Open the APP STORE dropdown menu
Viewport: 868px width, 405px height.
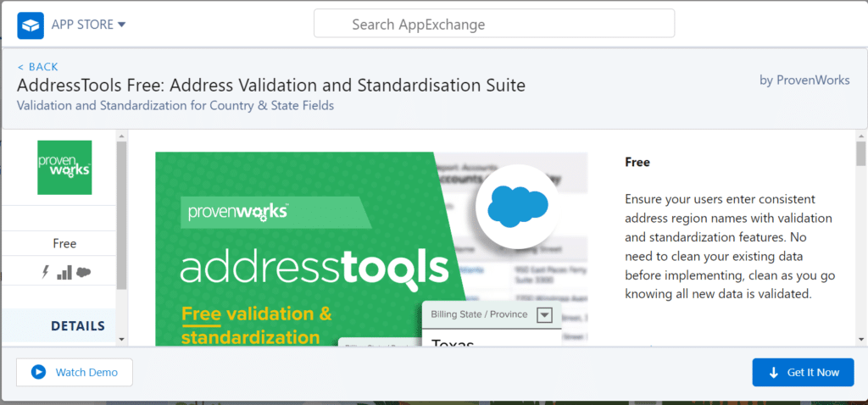(88, 25)
